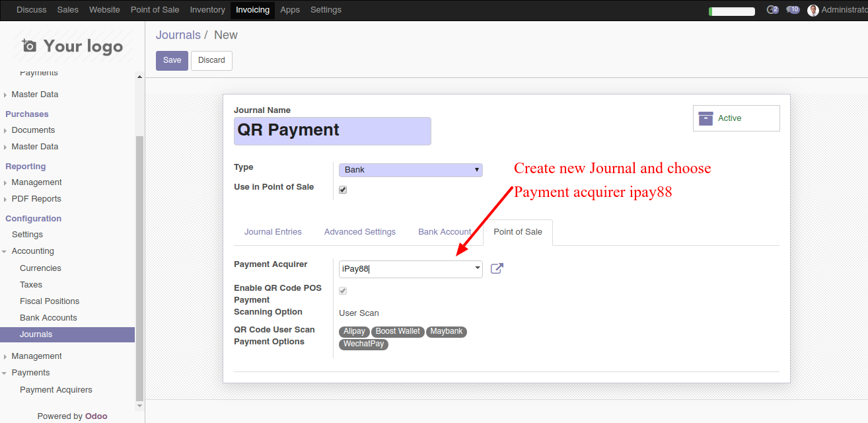
Task: Toggle Enable QR Code POS Payment checkbox
Action: click(x=343, y=291)
